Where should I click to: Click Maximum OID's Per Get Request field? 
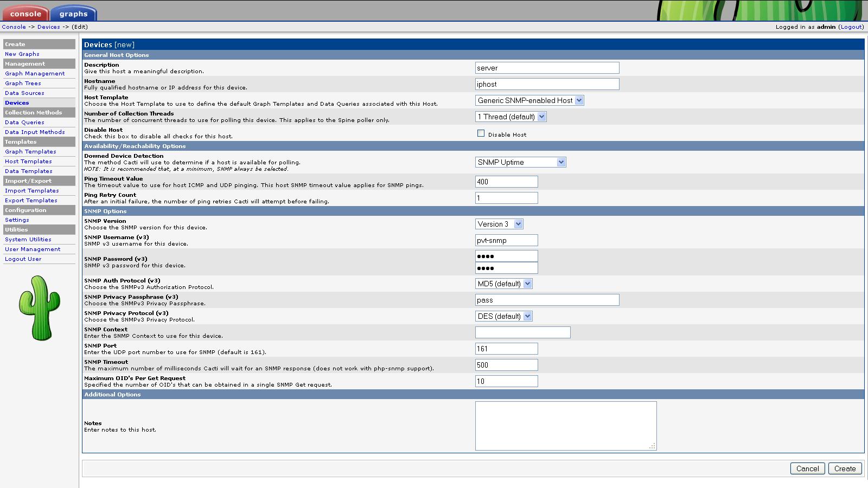(506, 381)
